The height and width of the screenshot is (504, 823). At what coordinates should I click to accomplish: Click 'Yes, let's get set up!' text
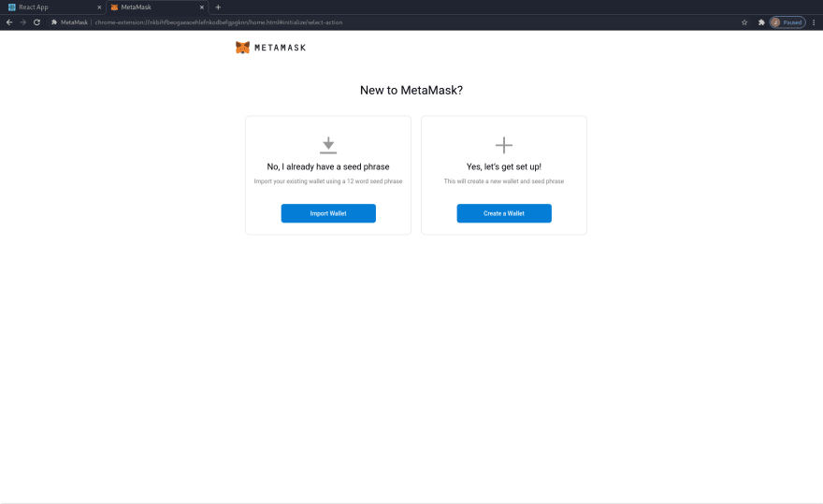point(504,166)
